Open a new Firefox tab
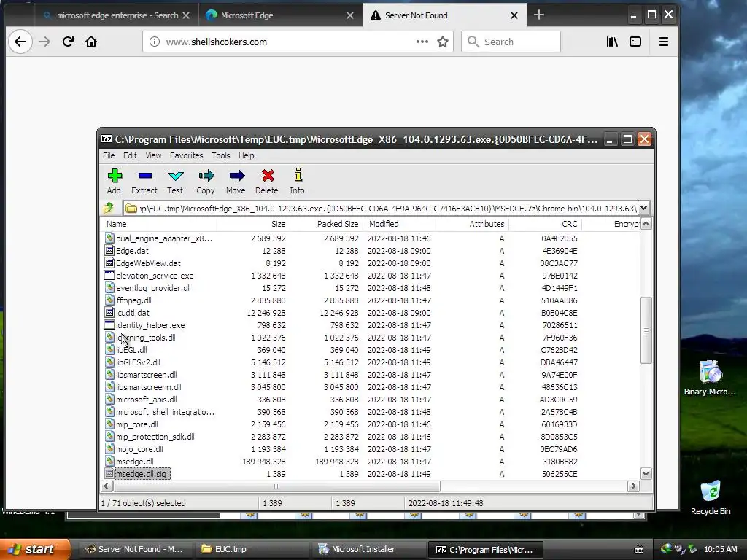The height and width of the screenshot is (560, 747). pos(539,15)
